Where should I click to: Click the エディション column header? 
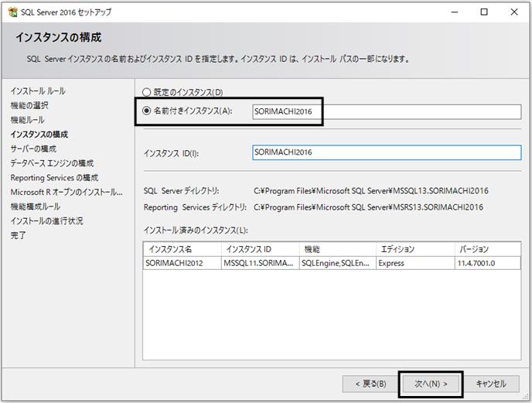coord(415,249)
